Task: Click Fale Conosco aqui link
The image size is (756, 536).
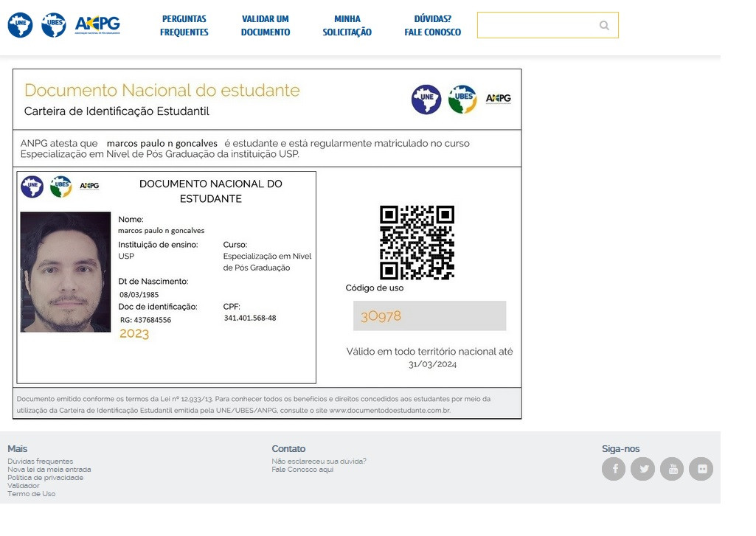Action: point(303,470)
